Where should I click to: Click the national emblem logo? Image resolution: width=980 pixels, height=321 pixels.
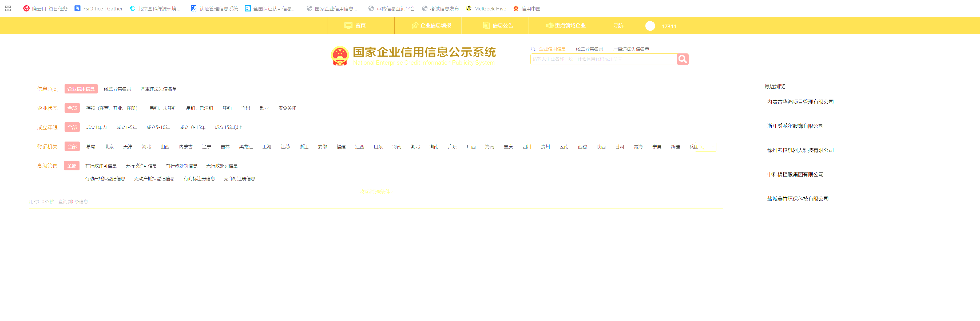click(x=339, y=56)
